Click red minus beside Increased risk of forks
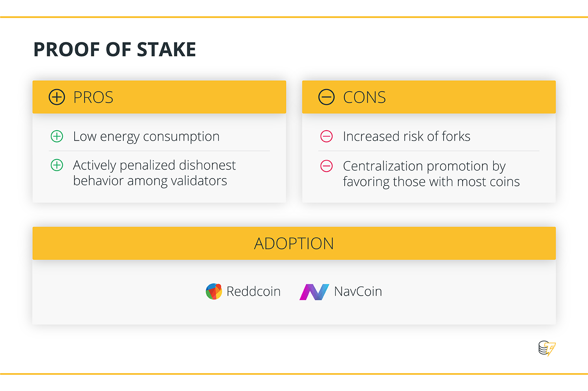The height and width of the screenshot is (391, 588). click(x=326, y=136)
